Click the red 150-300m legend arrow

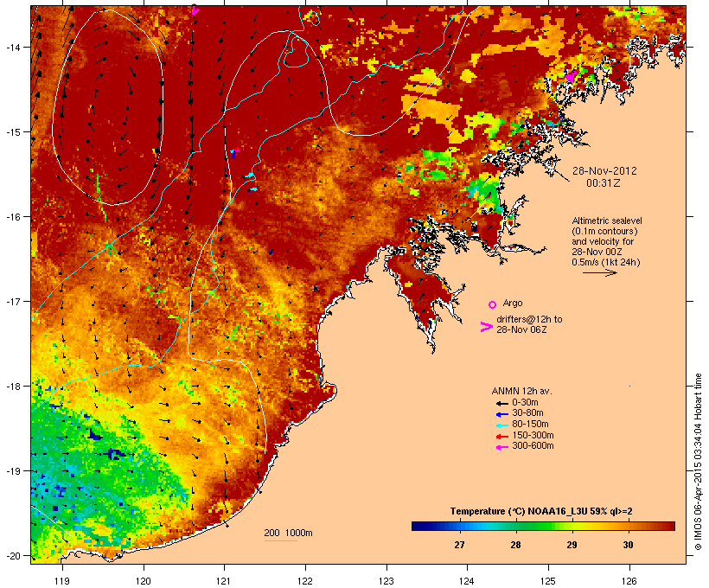click(x=501, y=436)
